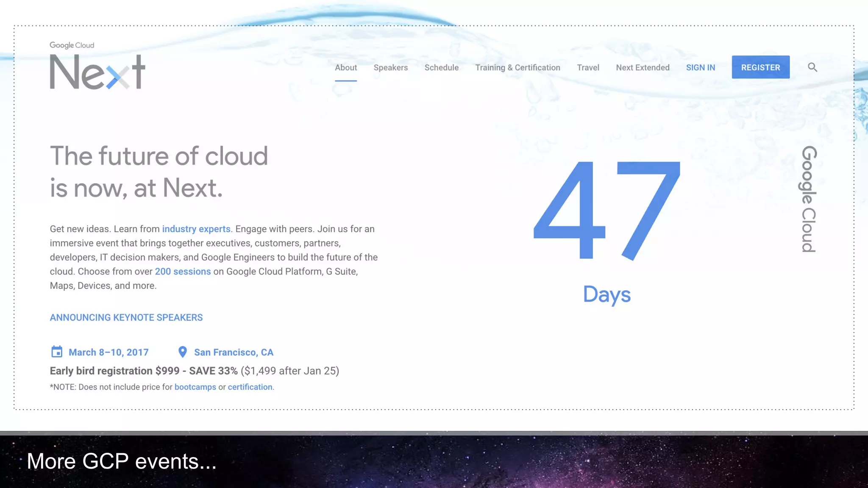Click the search magnifier icon
Screen dimensions: 868x488
pyautogui.click(x=812, y=67)
